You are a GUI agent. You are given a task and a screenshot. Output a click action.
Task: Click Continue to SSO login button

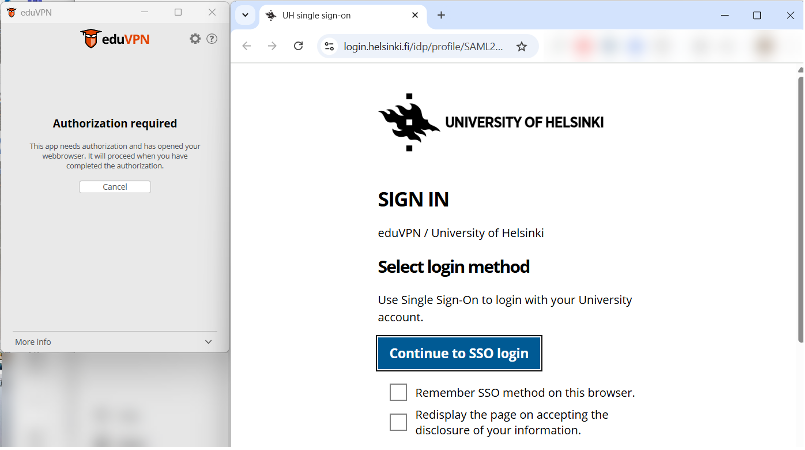point(459,353)
